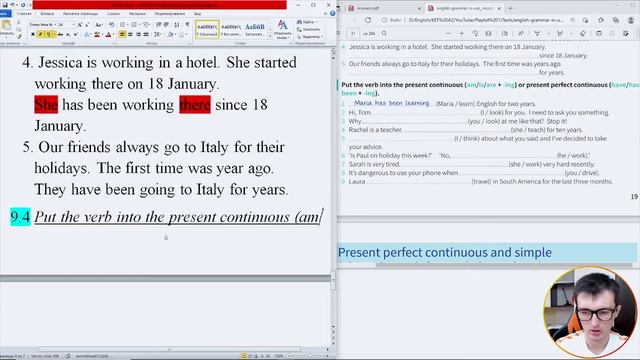Open the Find tool in Word
640x360 pixels.
(307, 22)
